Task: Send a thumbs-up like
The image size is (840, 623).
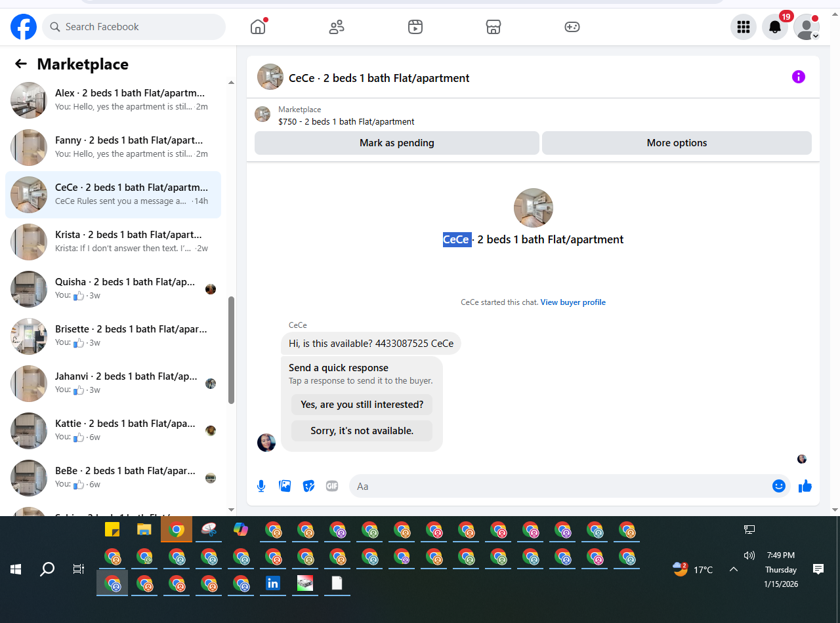Action: (805, 486)
